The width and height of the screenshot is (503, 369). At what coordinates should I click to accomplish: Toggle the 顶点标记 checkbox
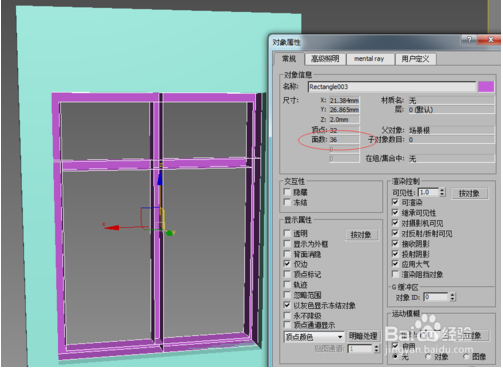287,274
